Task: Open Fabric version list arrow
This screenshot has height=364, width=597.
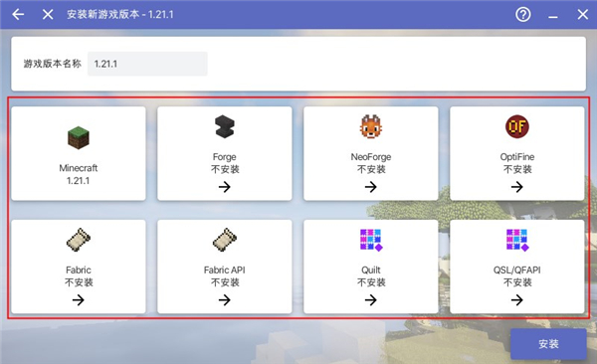Action: 79,300
